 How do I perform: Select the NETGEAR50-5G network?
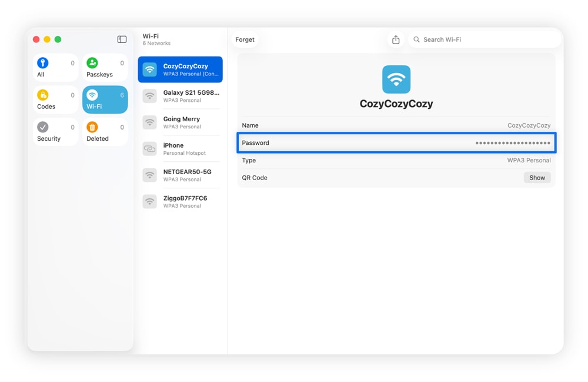tap(179, 175)
